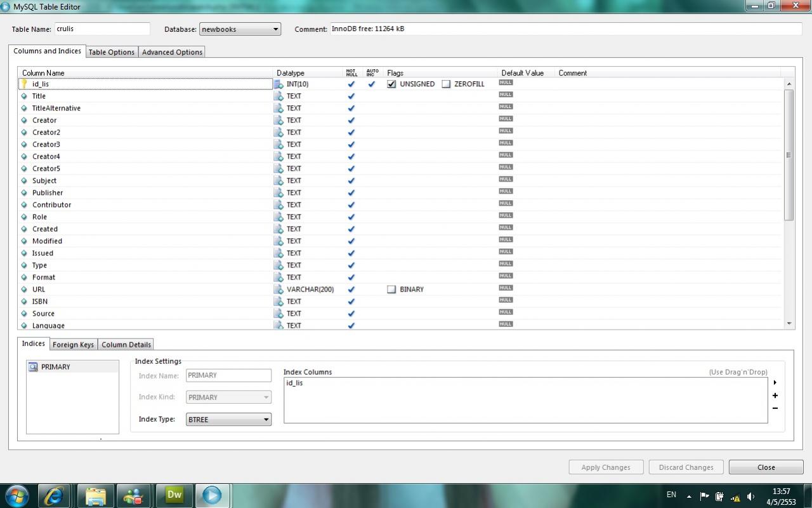The height and width of the screenshot is (508, 812).
Task: Click the diamond icon beside Publisher
Action: coord(24,192)
